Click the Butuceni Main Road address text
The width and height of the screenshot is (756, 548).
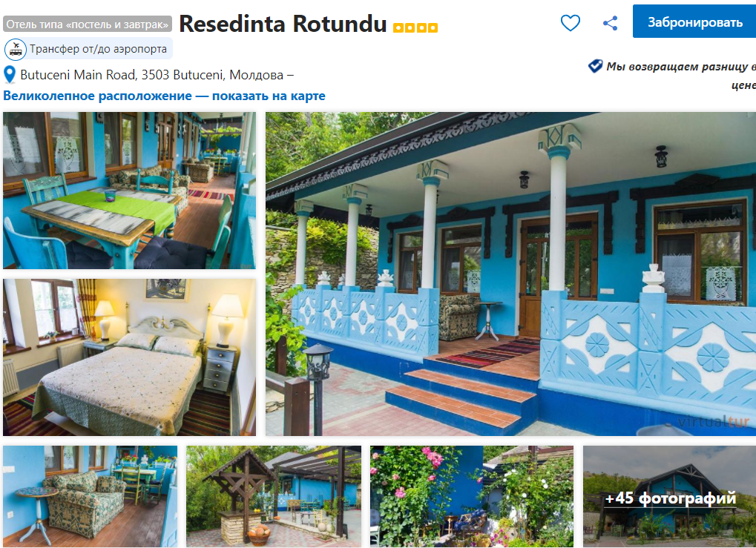[152, 75]
